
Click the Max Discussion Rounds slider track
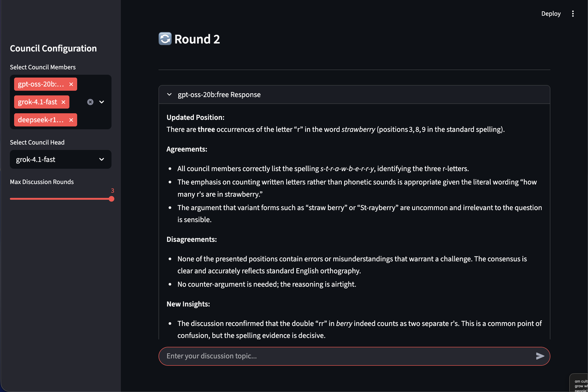coord(61,199)
